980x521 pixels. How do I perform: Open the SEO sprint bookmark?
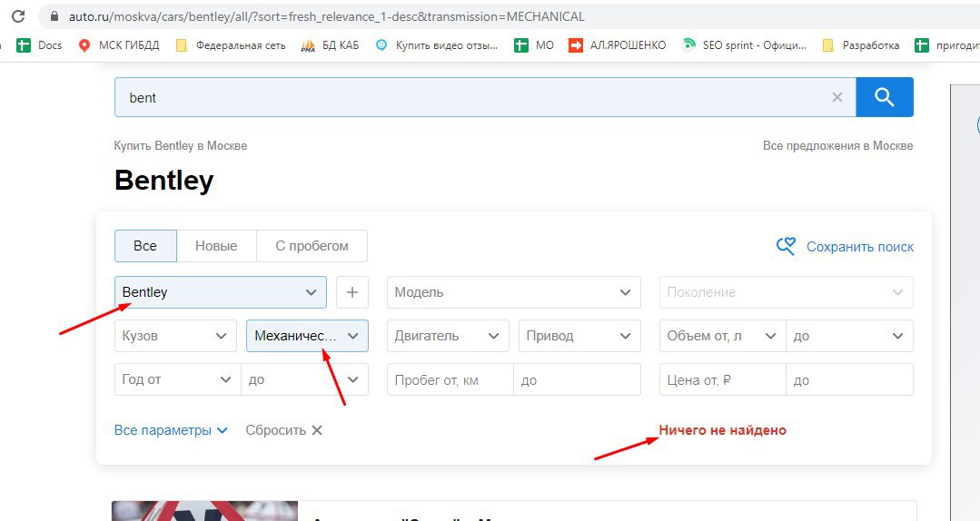coord(744,45)
